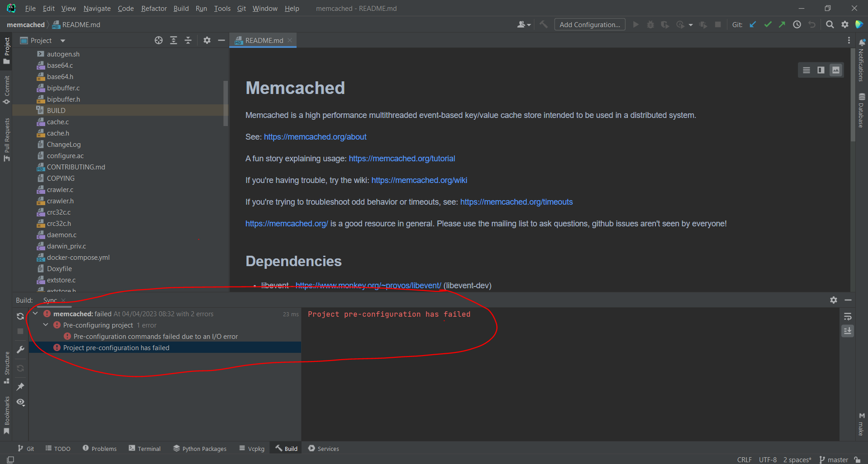Screen dimensions: 868x464
Task: Open the Python Packages tool window
Action: tap(199, 449)
